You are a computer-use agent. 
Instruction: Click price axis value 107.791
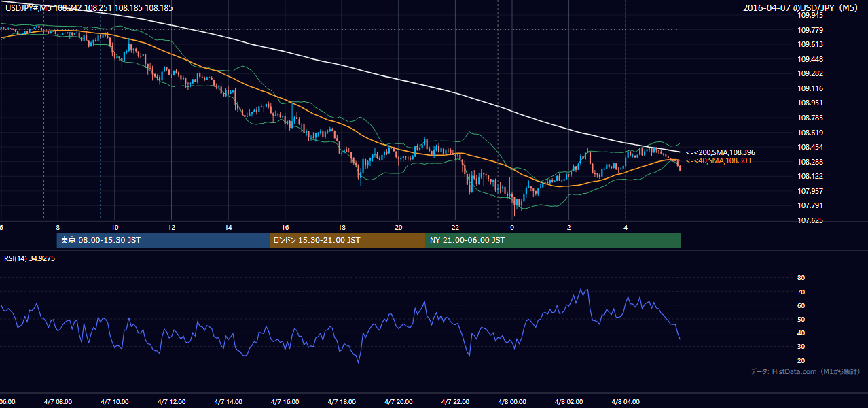click(810, 205)
